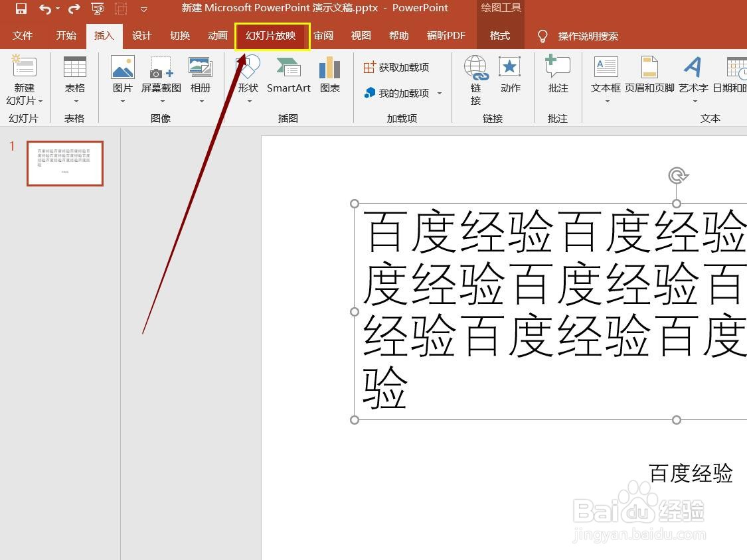Insert a picture with 图片 icon

(x=122, y=66)
